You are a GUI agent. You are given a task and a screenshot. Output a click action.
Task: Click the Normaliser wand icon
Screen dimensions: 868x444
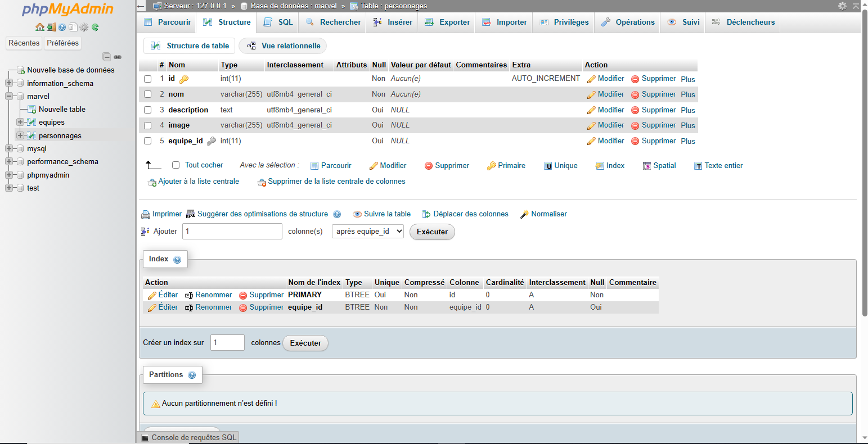(524, 214)
